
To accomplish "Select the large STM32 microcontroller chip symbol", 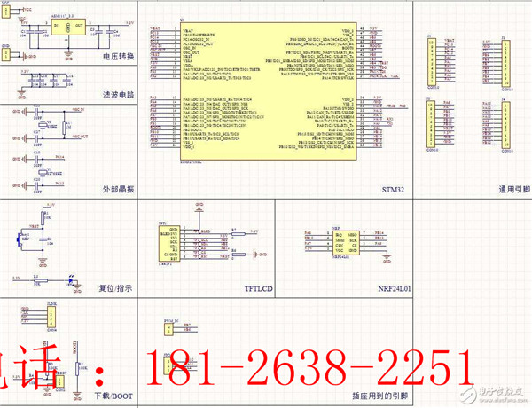I will click(x=269, y=91).
